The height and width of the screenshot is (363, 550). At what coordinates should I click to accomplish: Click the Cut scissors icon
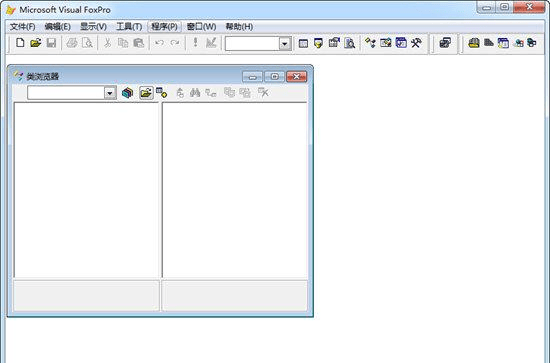point(107,43)
